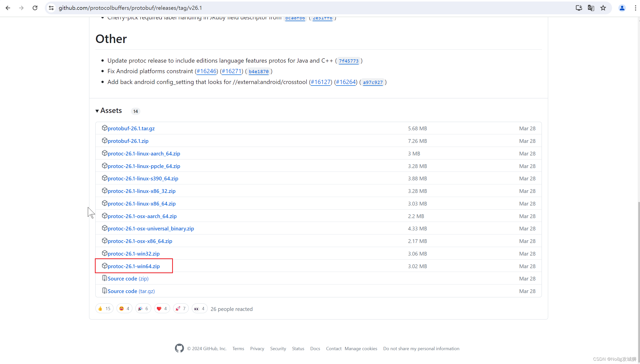Screen dimensions: 640x364
Task: Click the 5.68 MB size of protobuf tar.gz
Action: pos(417,128)
